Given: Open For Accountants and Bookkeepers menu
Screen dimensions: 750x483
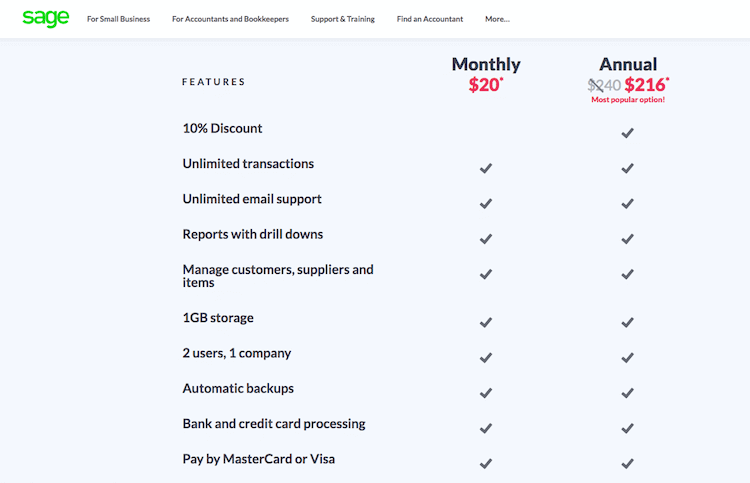Looking at the screenshot, I should (x=230, y=19).
